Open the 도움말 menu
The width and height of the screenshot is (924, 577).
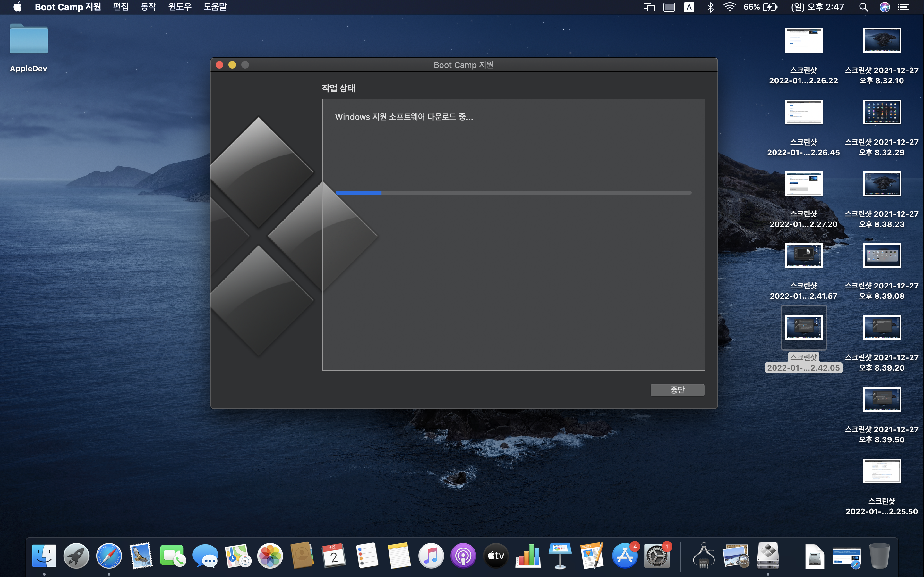point(215,7)
